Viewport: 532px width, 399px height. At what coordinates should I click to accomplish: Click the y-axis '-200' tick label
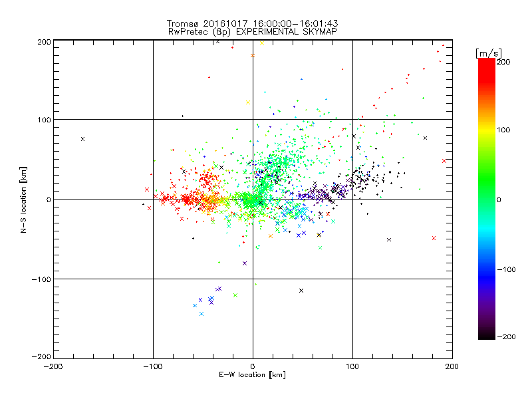pyautogui.click(x=41, y=356)
